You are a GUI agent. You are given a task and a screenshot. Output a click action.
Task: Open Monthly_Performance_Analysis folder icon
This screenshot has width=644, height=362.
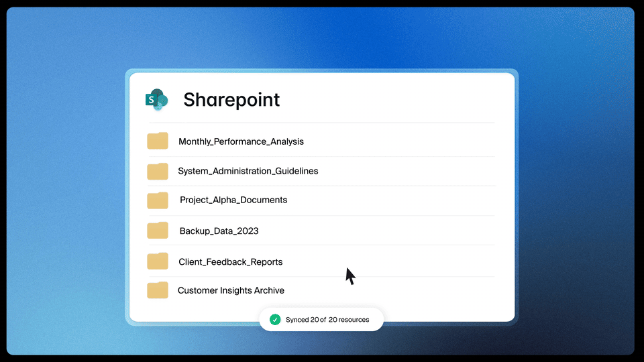[x=158, y=141]
